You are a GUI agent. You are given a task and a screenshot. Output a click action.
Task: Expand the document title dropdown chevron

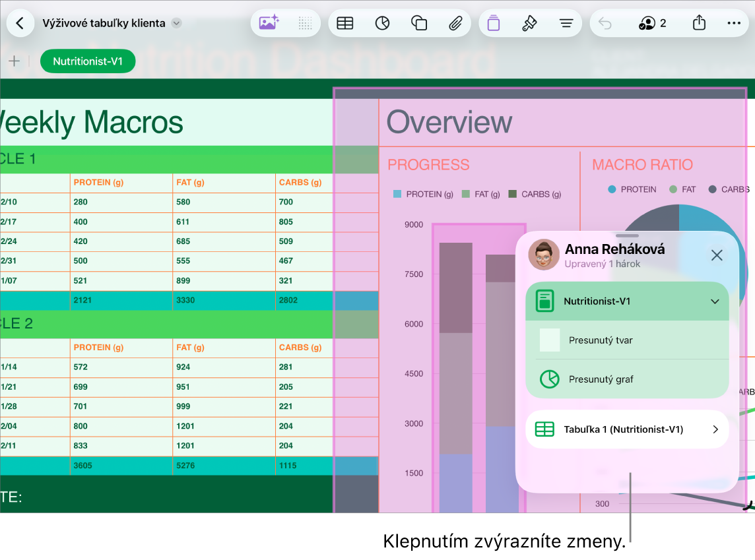tap(177, 23)
